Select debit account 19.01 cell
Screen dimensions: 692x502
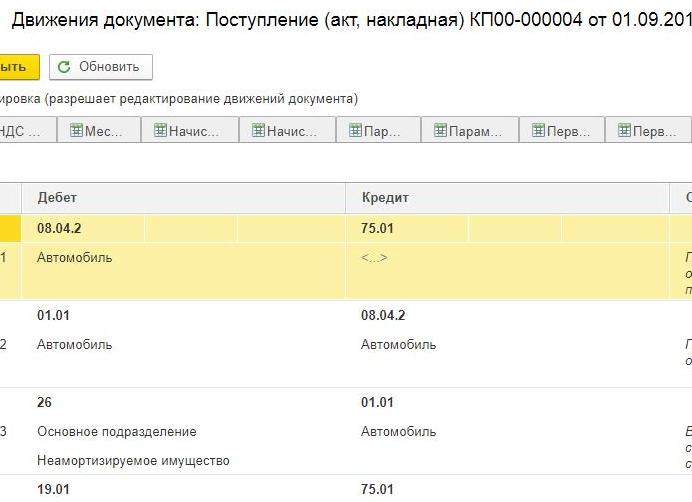pos(53,489)
